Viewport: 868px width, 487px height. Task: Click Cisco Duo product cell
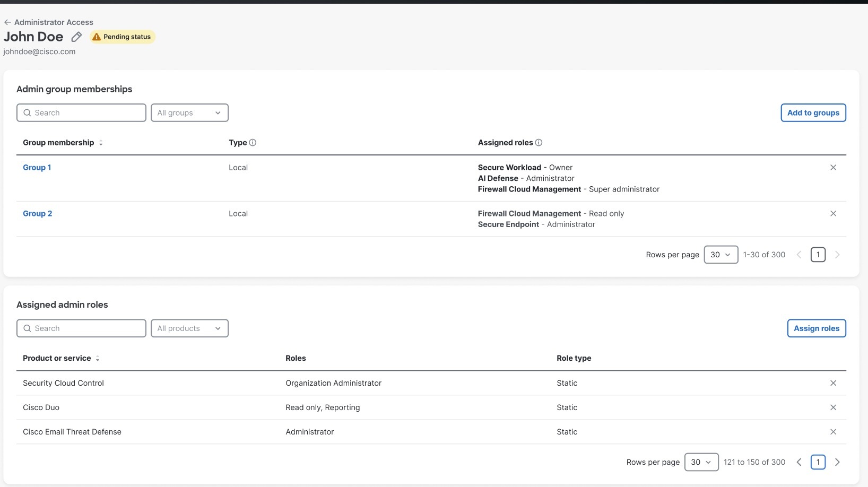point(41,407)
